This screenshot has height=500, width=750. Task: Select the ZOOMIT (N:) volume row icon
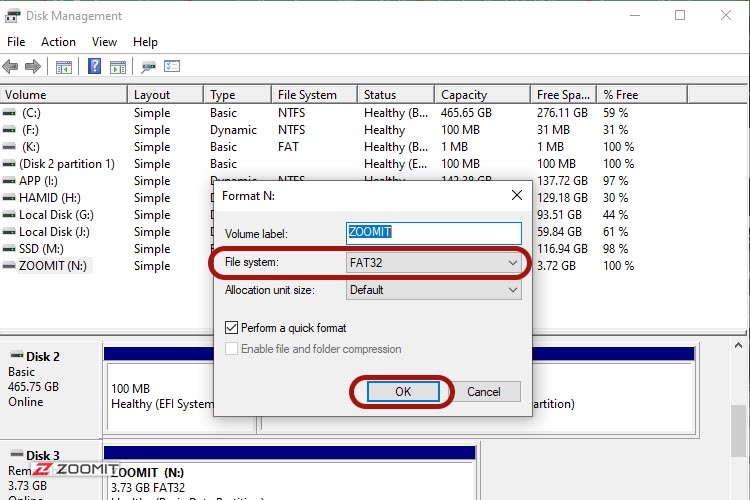pos(9,266)
